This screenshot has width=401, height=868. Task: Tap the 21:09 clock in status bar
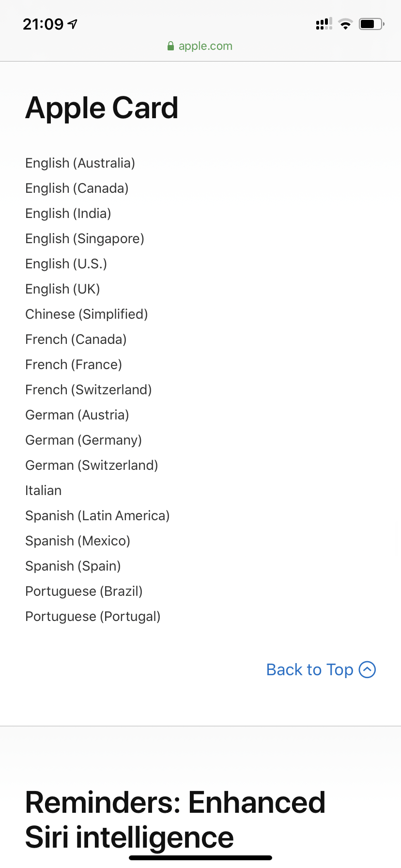[x=43, y=24]
